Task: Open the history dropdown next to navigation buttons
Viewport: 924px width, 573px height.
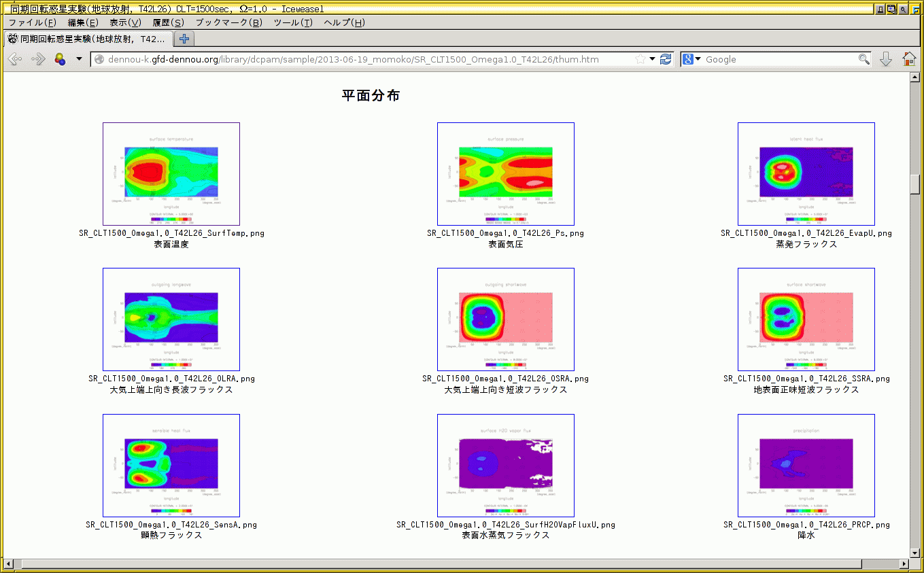Action: point(79,59)
